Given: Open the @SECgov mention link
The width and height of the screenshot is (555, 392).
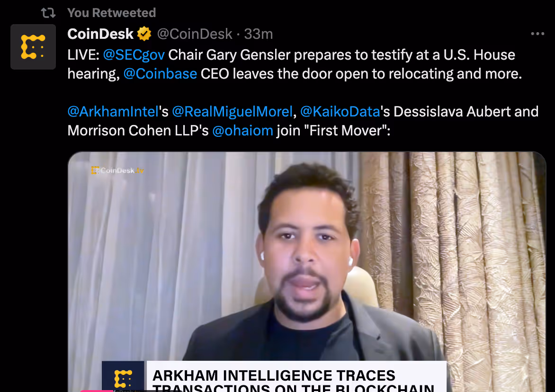Looking at the screenshot, I should click(134, 55).
